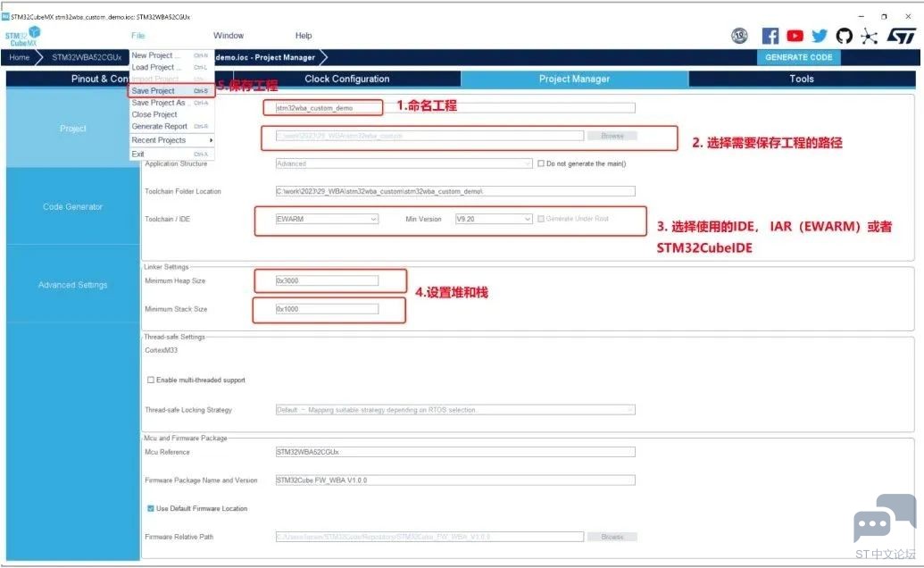
Task: Select Code Generator side section
Action: pos(72,206)
